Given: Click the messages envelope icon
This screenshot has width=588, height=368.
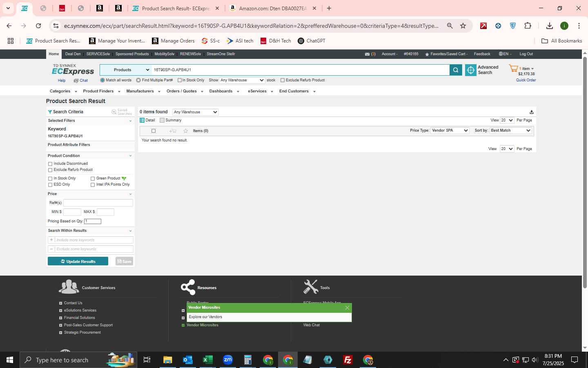Looking at the screenshot, I should click(x=367, y=54).
